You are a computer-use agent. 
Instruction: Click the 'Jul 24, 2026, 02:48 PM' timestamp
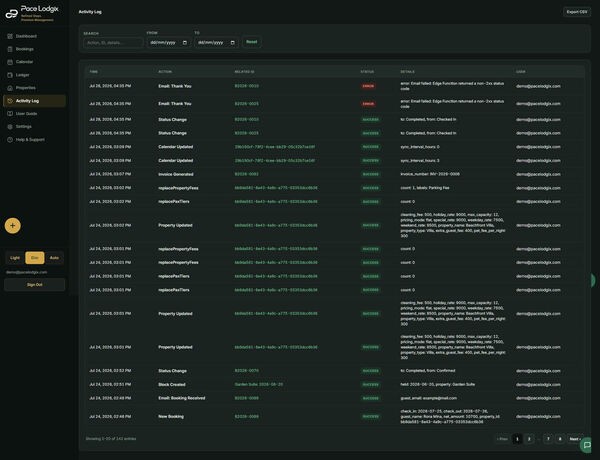tap(110, 416)
